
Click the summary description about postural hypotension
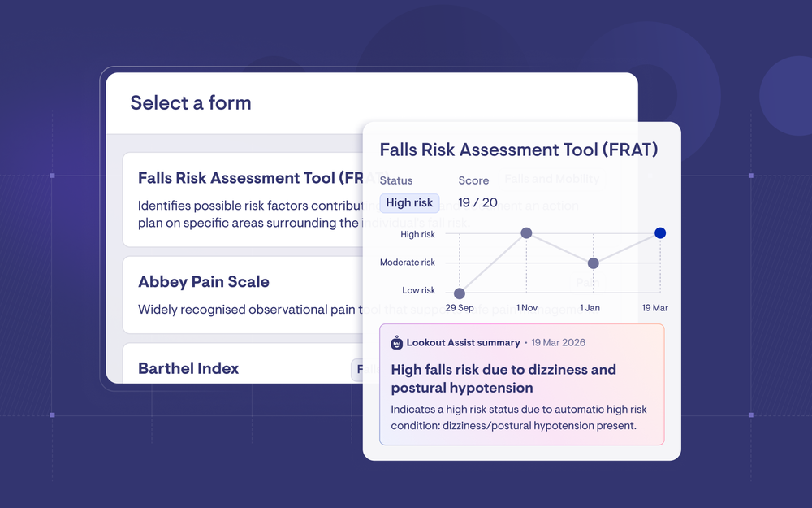tap(519, 417)
